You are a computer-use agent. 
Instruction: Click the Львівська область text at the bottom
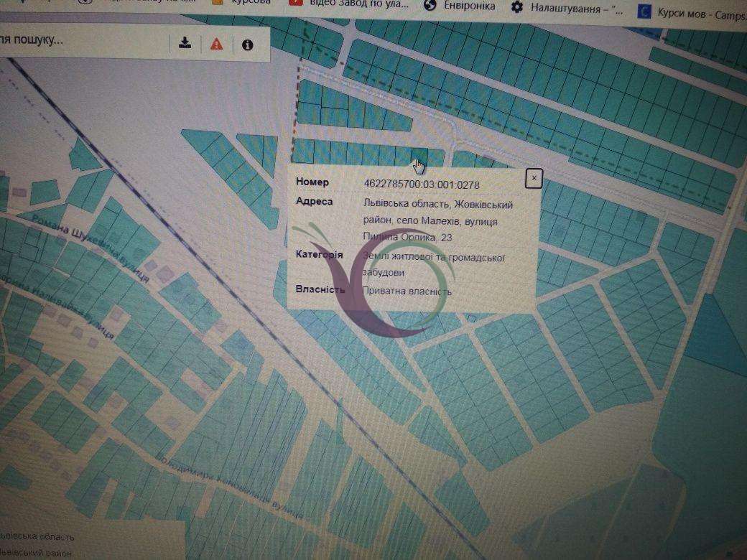[x=37, y=537]
